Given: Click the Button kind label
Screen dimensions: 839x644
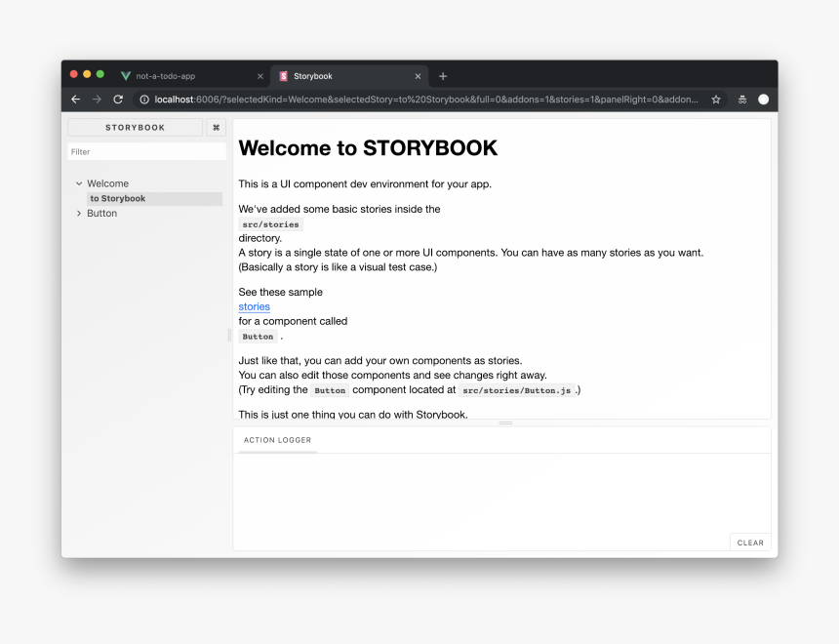Looking at the screenshot, I should coord(101,213).
